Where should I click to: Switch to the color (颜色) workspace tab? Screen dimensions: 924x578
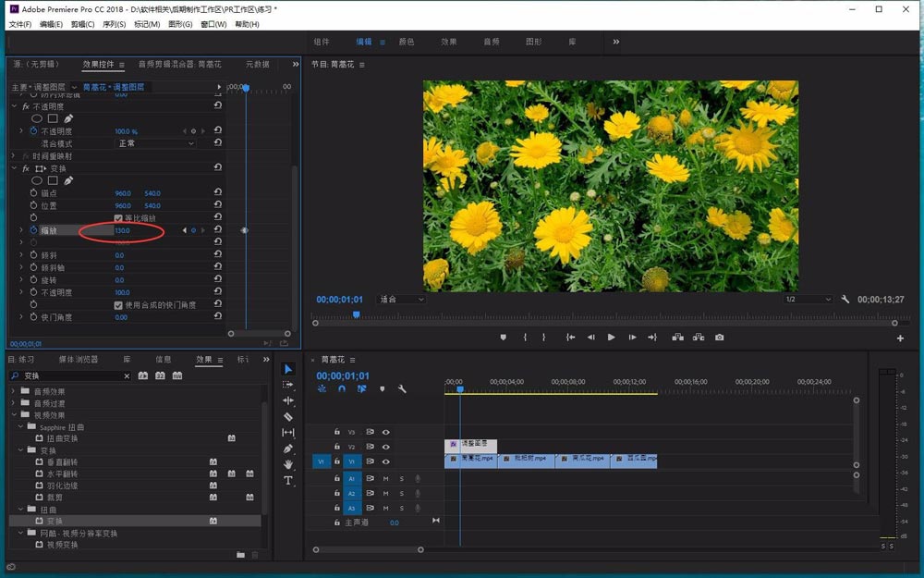point(406,42)
